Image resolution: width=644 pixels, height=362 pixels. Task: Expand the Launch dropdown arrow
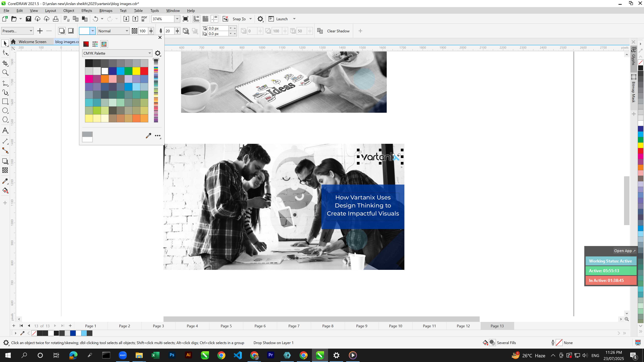coord(294,19)
